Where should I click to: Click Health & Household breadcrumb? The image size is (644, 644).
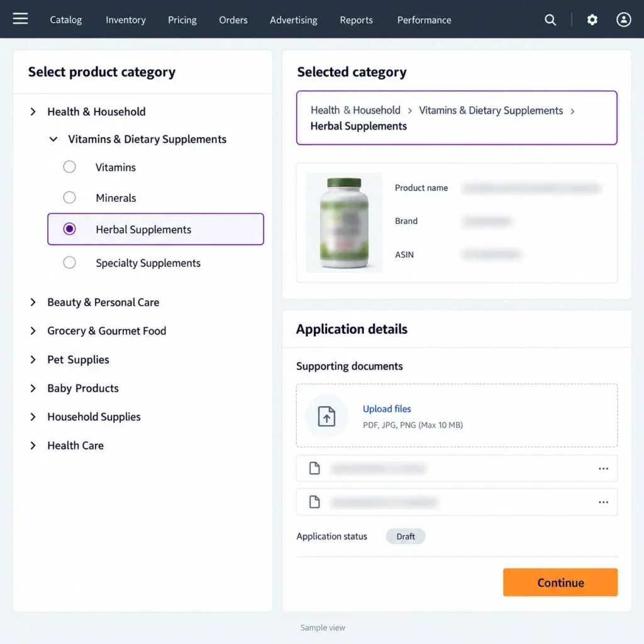pyautogui.click(x=355, y=110)
